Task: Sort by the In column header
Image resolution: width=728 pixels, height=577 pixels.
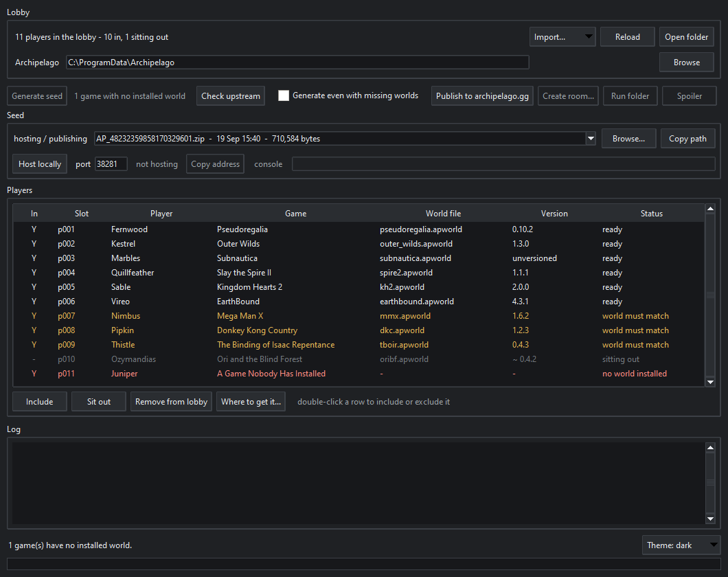Action: point(34,214)
